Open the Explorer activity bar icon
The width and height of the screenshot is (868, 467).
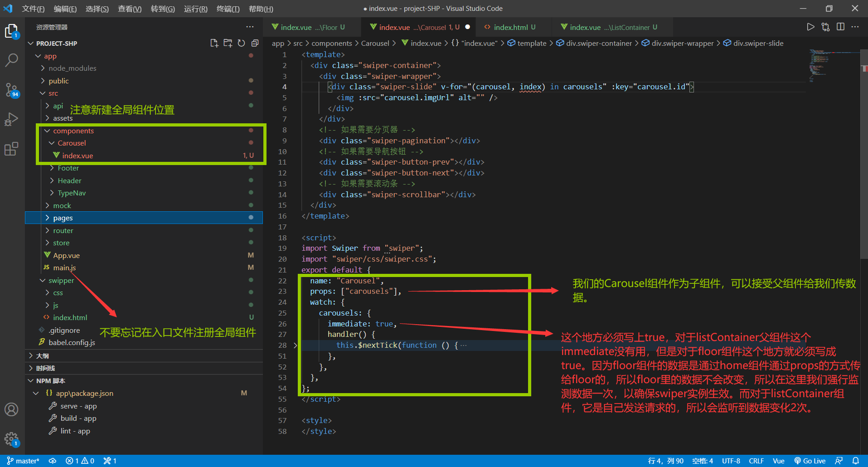[x=11, y=31]
